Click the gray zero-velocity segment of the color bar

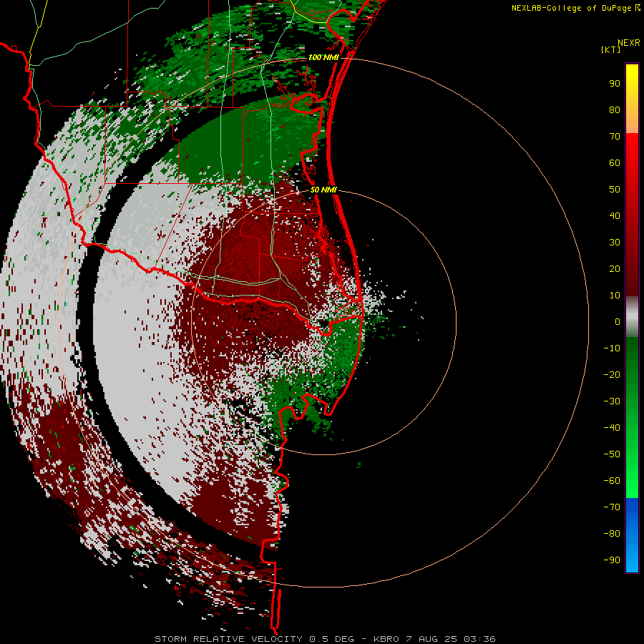click(632, 317)
